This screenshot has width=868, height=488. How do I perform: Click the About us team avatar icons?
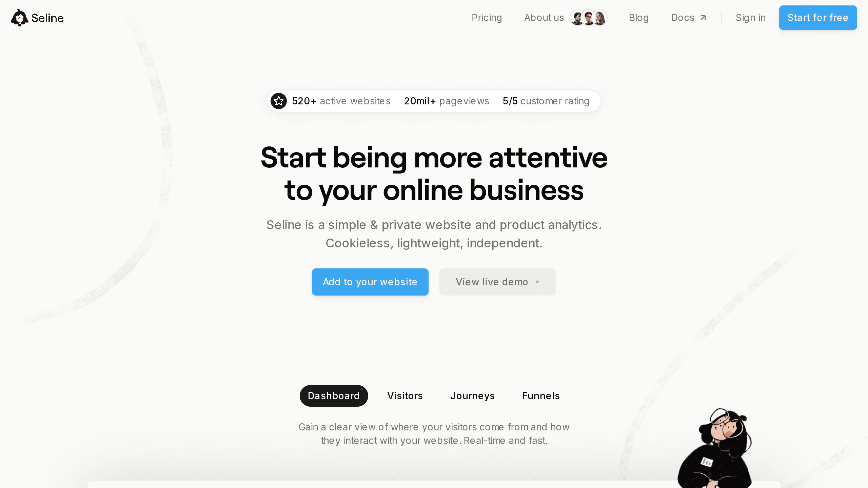point(588,18)
